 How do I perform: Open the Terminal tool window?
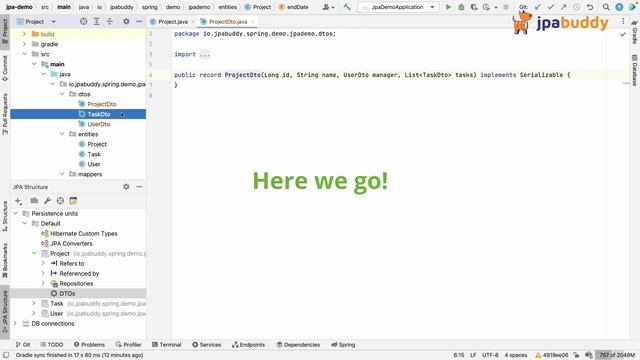pos(167,344)
